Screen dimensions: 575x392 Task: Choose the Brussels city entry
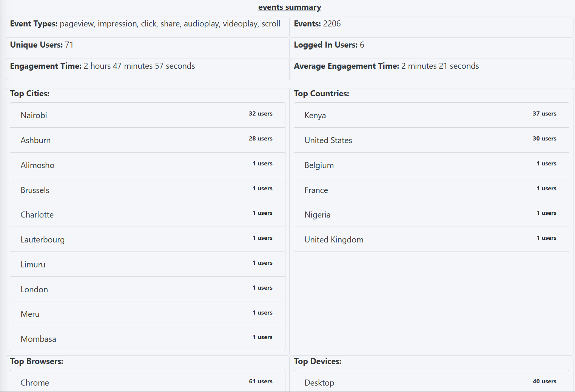click(x=147, y=190)
